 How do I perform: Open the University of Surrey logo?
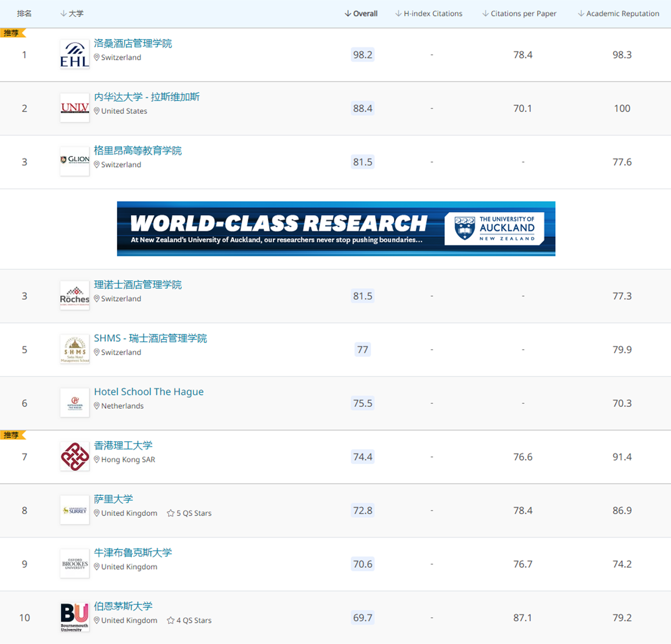pos(75,510)
